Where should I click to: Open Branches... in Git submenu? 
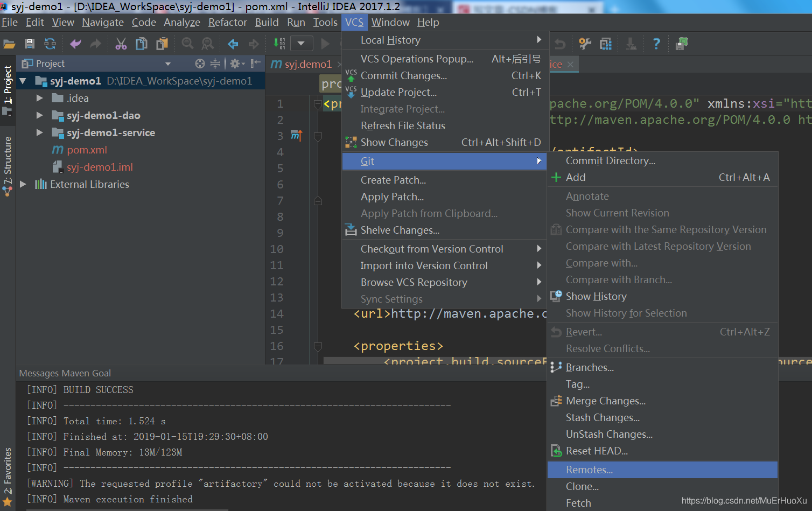click(x=662, y=367)
